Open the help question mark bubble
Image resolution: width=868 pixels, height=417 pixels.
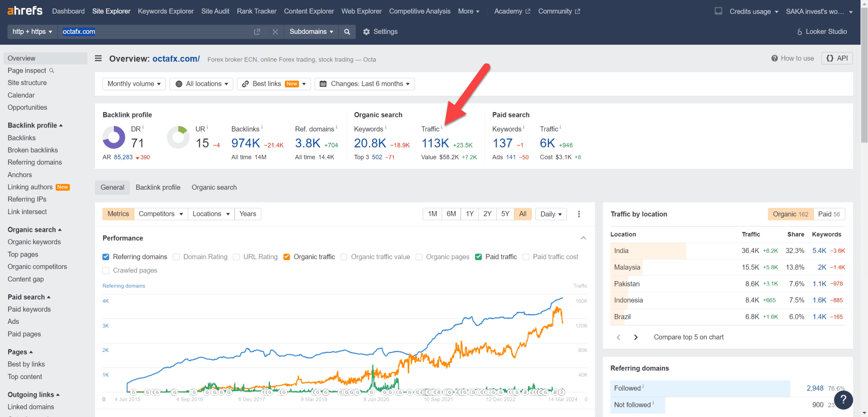843,400
